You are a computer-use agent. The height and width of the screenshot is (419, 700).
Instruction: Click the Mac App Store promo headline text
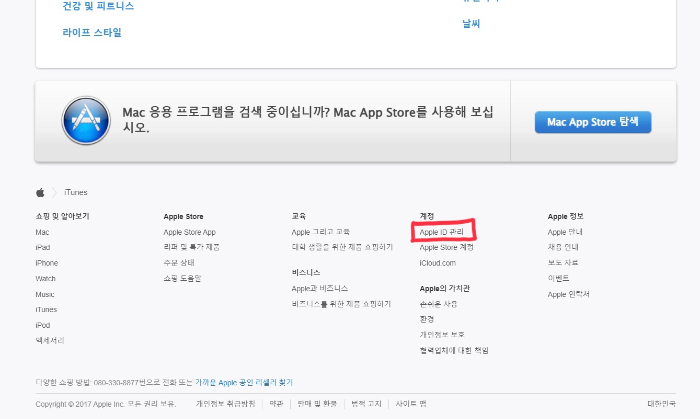click(x=308, y=120)
